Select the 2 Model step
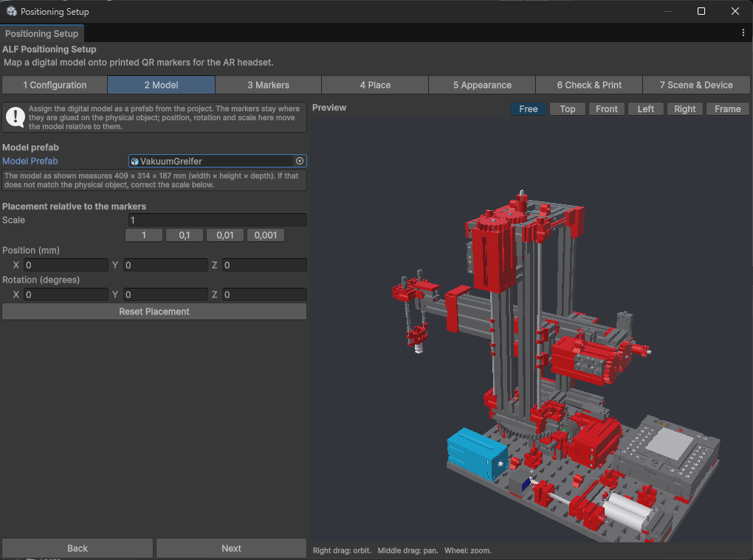This screenshot has height=560, width=753. (162, 85)
